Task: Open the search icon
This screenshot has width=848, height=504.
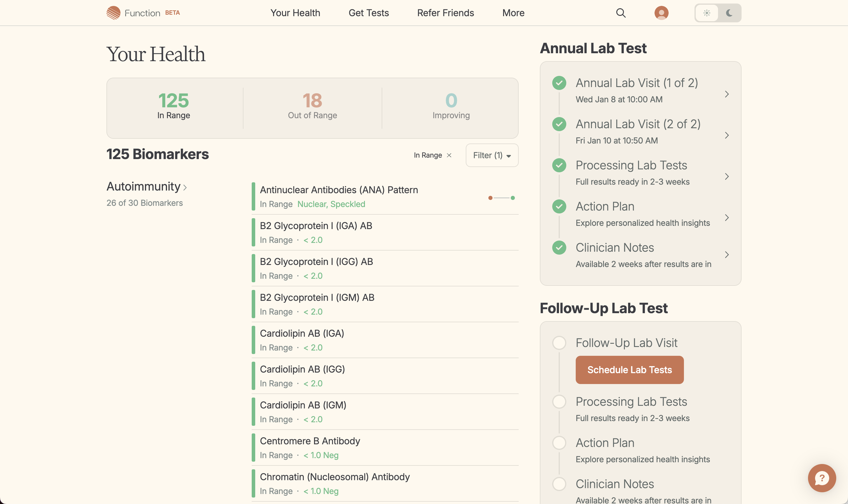Action: (x=620, y=13)
